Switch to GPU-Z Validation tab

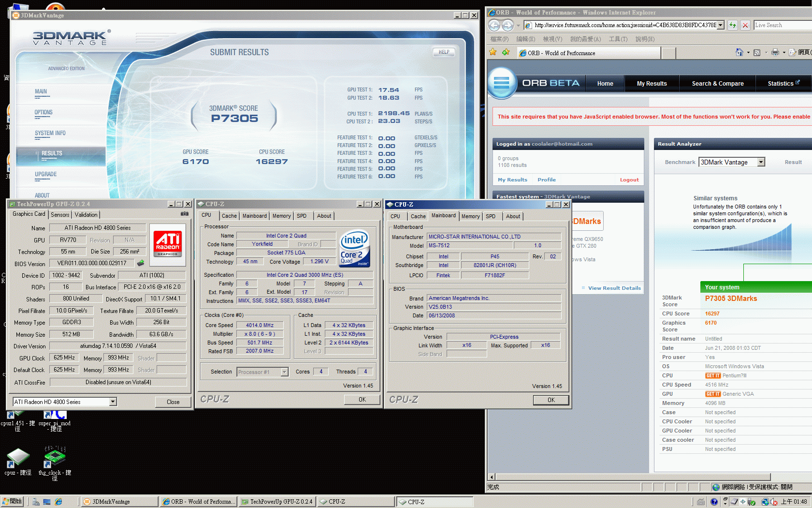point(86,215)
